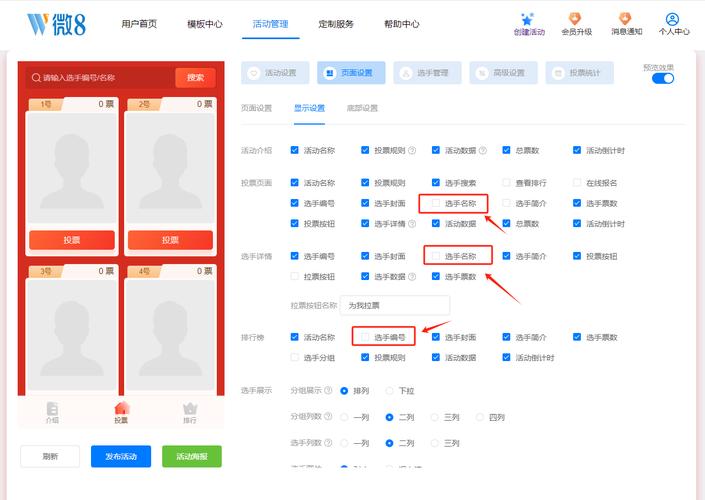Tap the 排行 crown icon in preview

pyautogui.click(x=189, y=409)
